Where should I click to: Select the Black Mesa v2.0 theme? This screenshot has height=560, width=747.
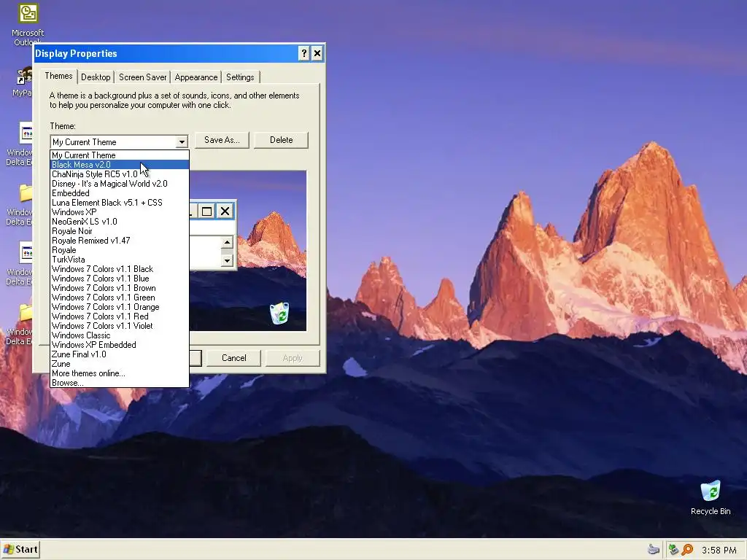pos(120,165)
